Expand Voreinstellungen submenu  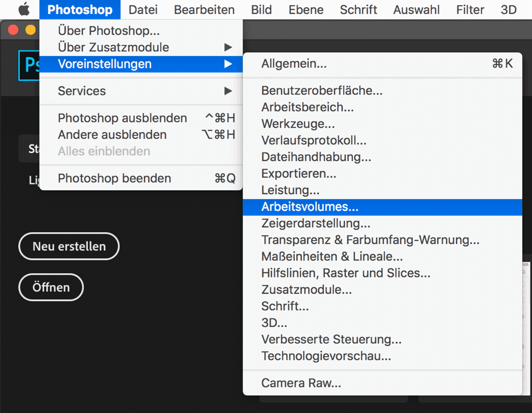coord(141,64)
